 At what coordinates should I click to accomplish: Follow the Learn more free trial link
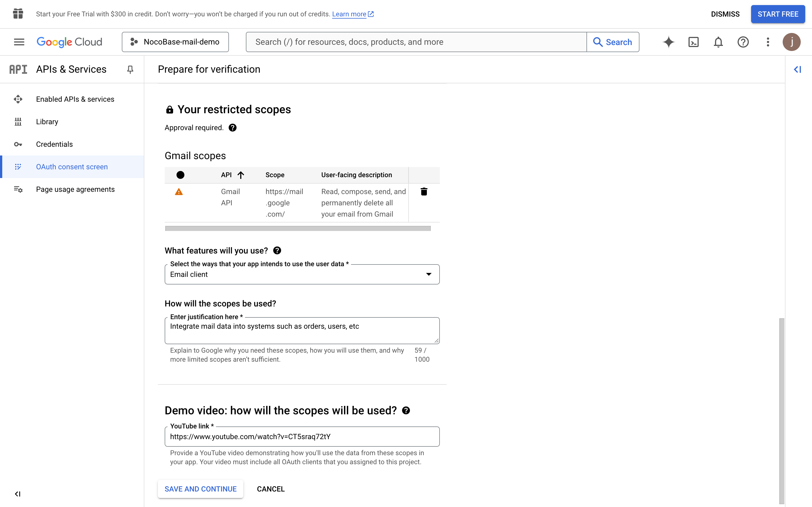pyautogui.click(x=349, y=14)
